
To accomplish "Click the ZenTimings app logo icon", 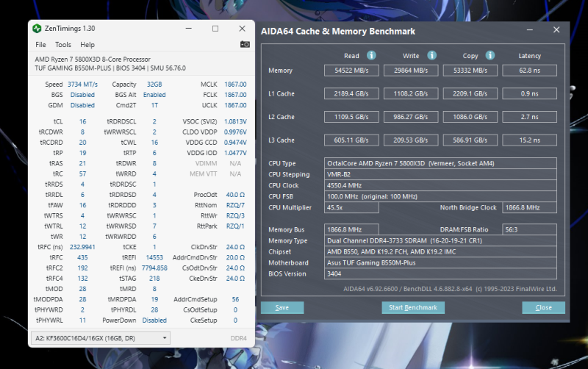I will tap(37, 29).
